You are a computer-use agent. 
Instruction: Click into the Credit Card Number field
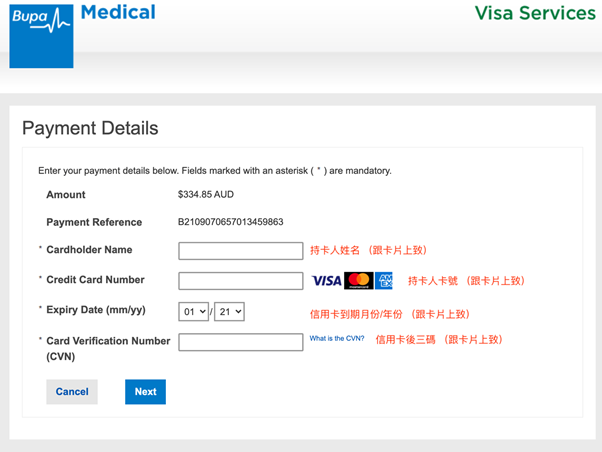click(x=240, y=281)
